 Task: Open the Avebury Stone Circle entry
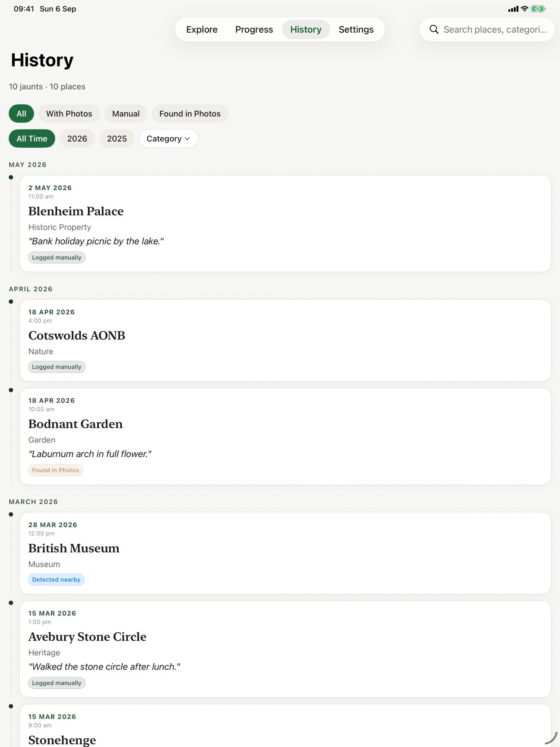[x=285, y=649]
